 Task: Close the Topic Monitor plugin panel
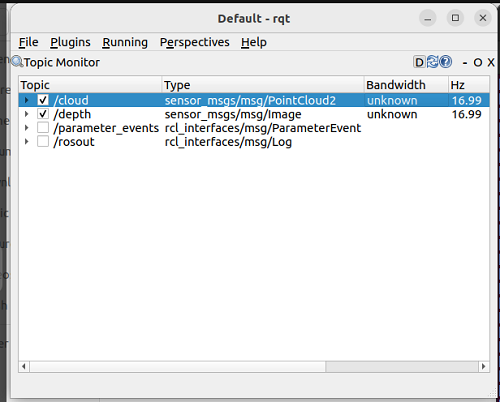(491, 63)
